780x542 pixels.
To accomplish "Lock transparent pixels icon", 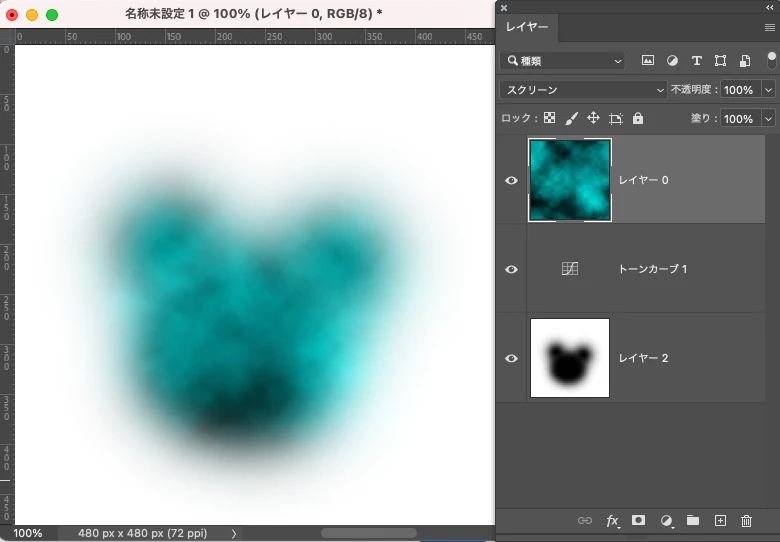I will click(549, 118).
